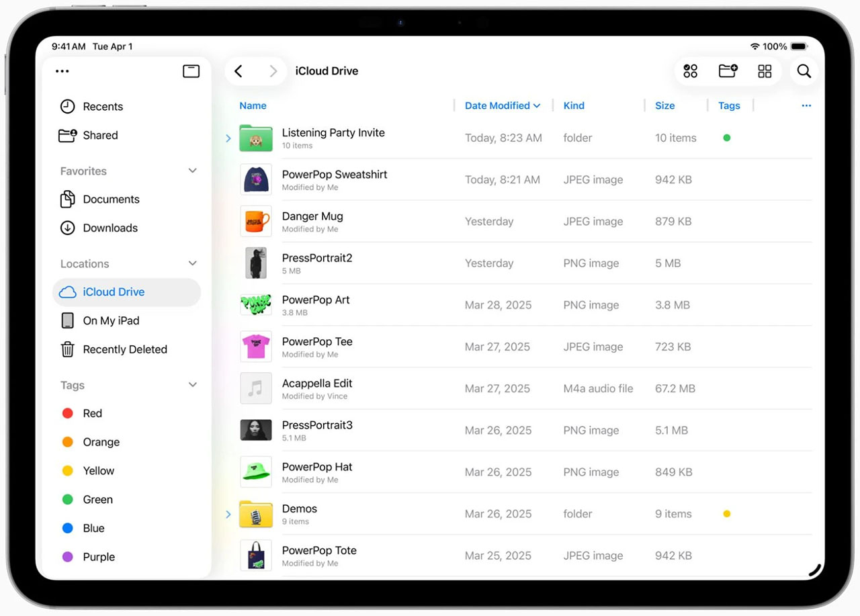Switch to grid view icon
Screen dimensions: 860x616
coord(765,71)
